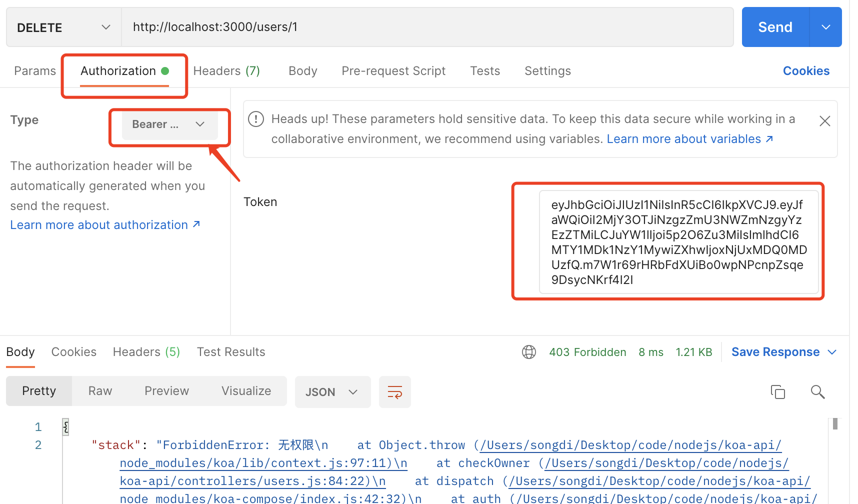Expand the Save Response options

click(x=832, y=351)
